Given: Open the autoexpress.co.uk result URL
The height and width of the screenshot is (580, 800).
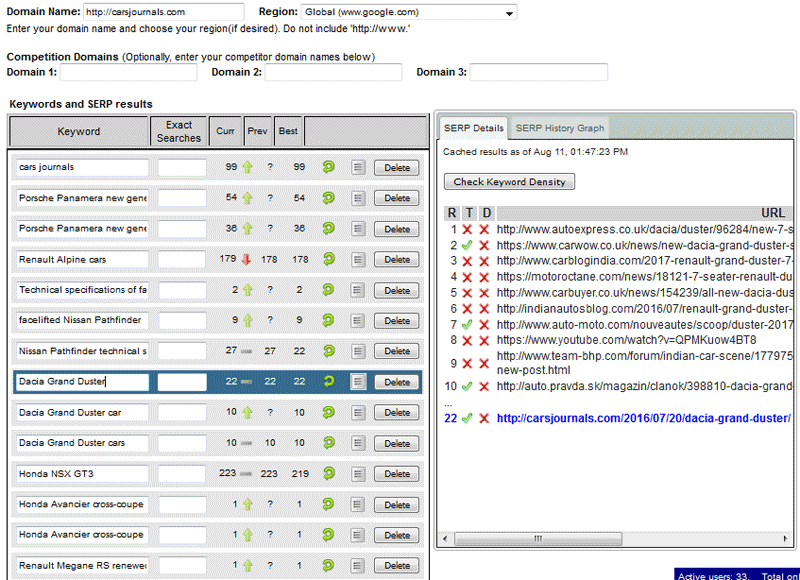Looking at the screenshot, I should coord(644,230).
